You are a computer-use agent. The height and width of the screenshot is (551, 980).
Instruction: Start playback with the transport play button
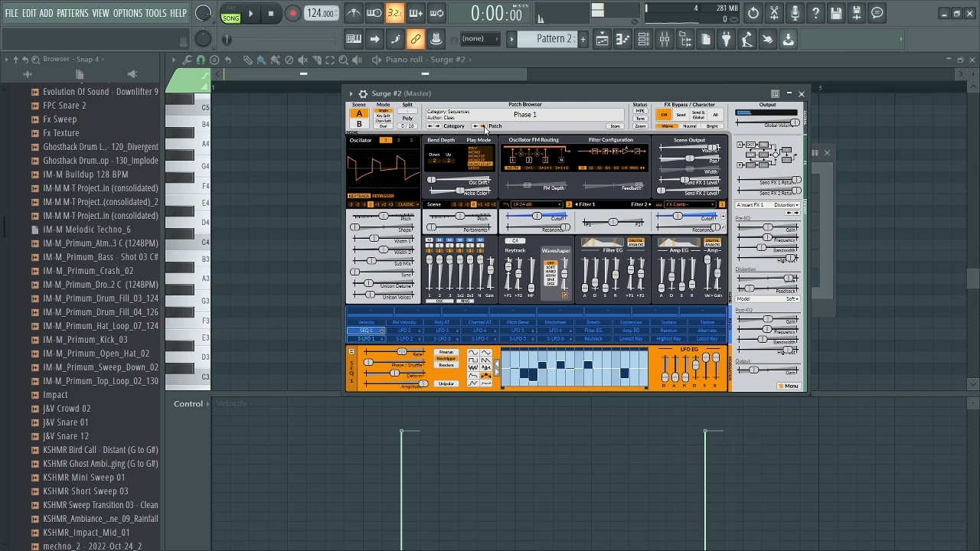point(250,14)
